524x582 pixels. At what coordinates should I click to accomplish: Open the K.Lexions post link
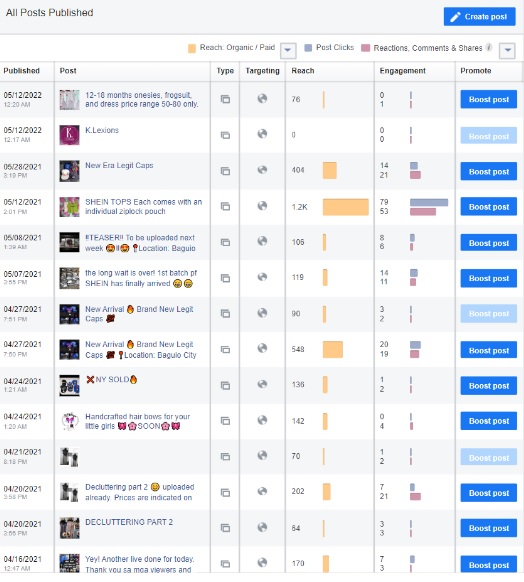pyautogui.click(x=102, y=130)
